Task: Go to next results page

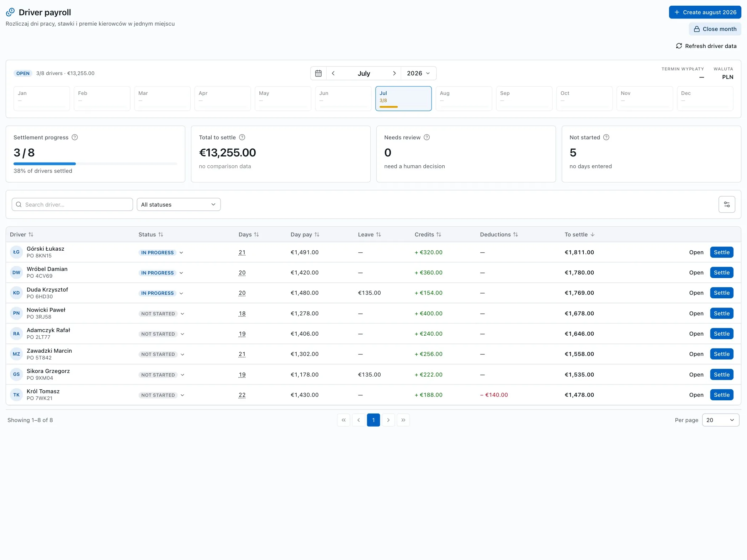Action: (x=388, y=420)
